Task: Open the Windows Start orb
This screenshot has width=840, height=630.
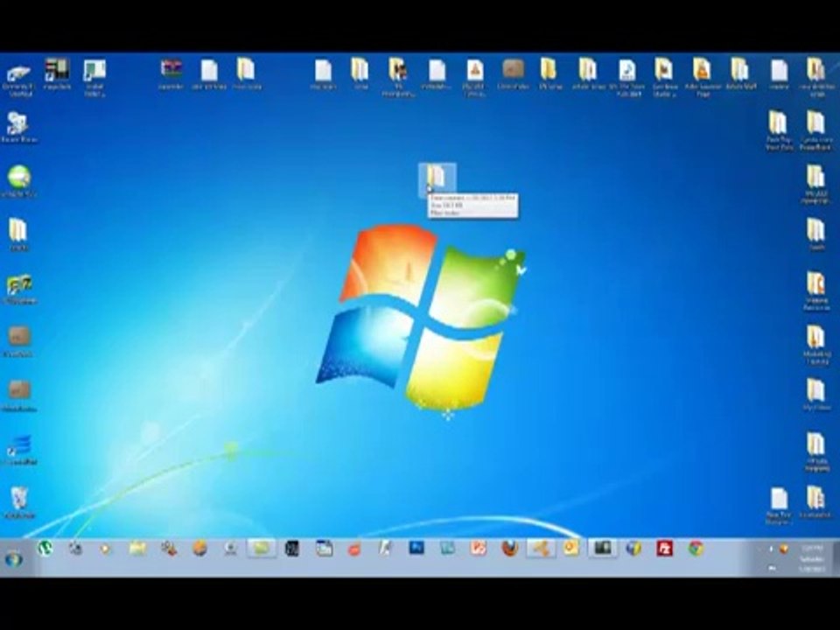Action: [13, 559]
